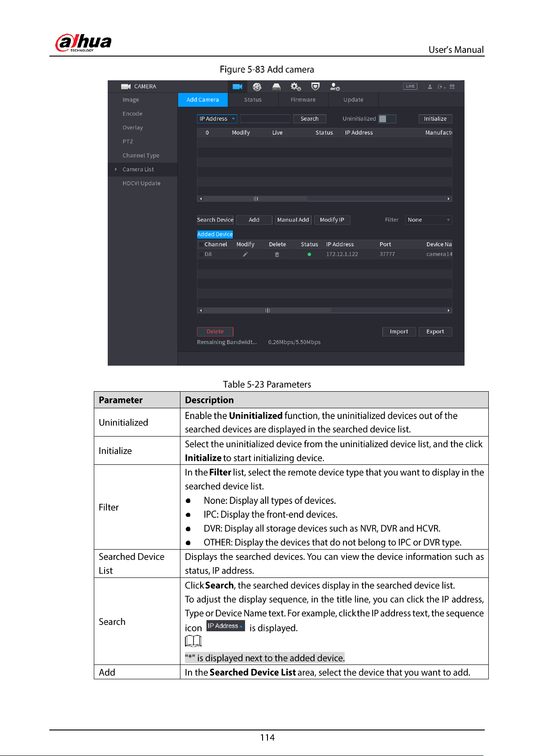Screen dimensions: 535x756
Task: Switch to the Status tab
Action: [253, 100]
